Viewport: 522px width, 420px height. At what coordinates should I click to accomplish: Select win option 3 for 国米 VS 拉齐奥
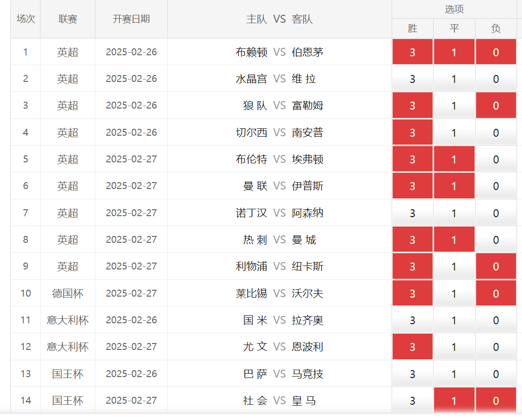click(x=412, y=320)
